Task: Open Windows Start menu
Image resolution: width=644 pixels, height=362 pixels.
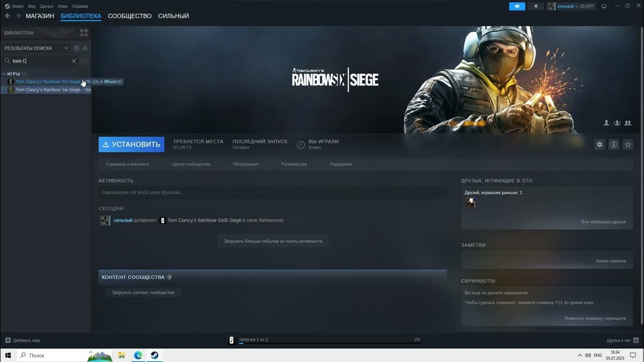Action: point(8,355)
